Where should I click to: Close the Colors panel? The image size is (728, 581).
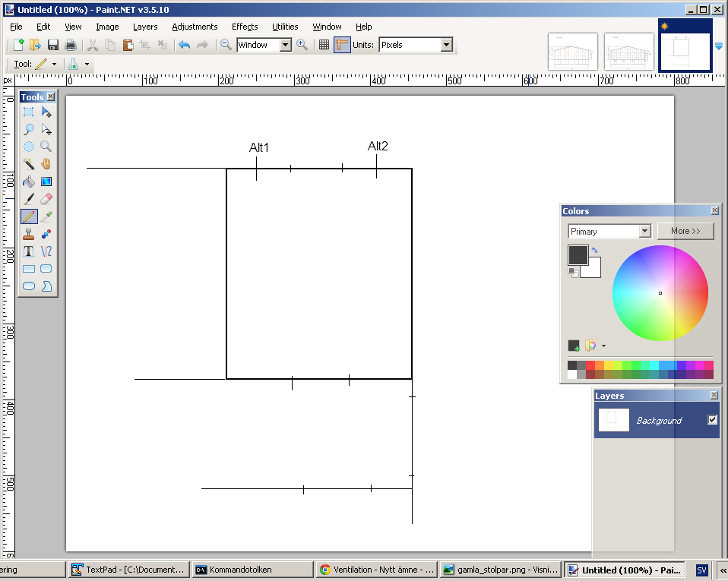715,210
